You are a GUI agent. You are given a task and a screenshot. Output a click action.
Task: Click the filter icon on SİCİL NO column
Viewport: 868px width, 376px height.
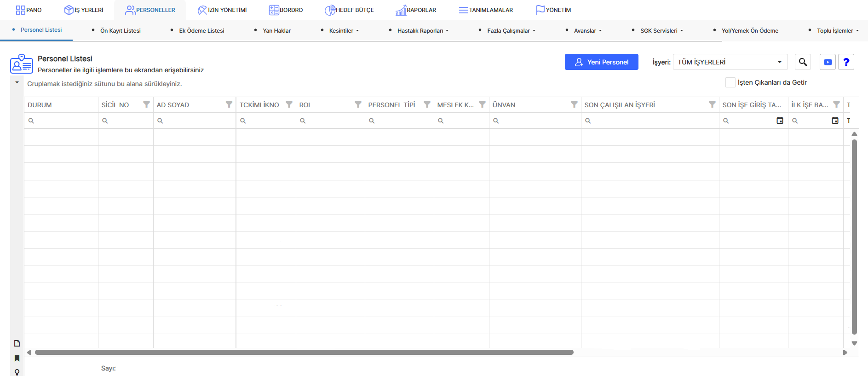click(146, 104)
